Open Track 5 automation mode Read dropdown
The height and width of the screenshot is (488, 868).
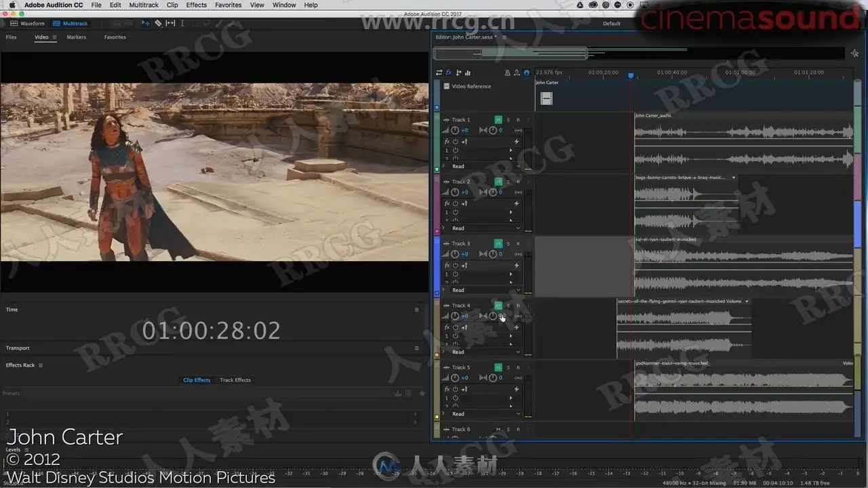[486, 414]
